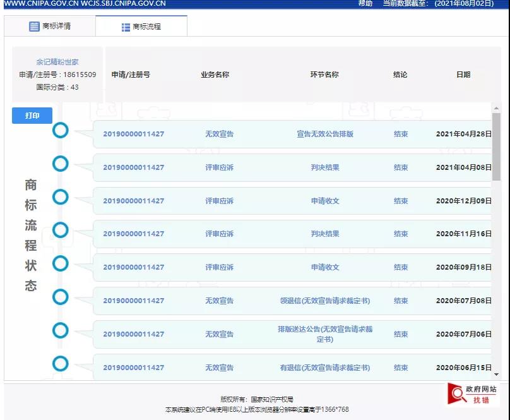Switch to the 商标流程 tab
Screen dimensions: 510x420
[x=141, y=27]
